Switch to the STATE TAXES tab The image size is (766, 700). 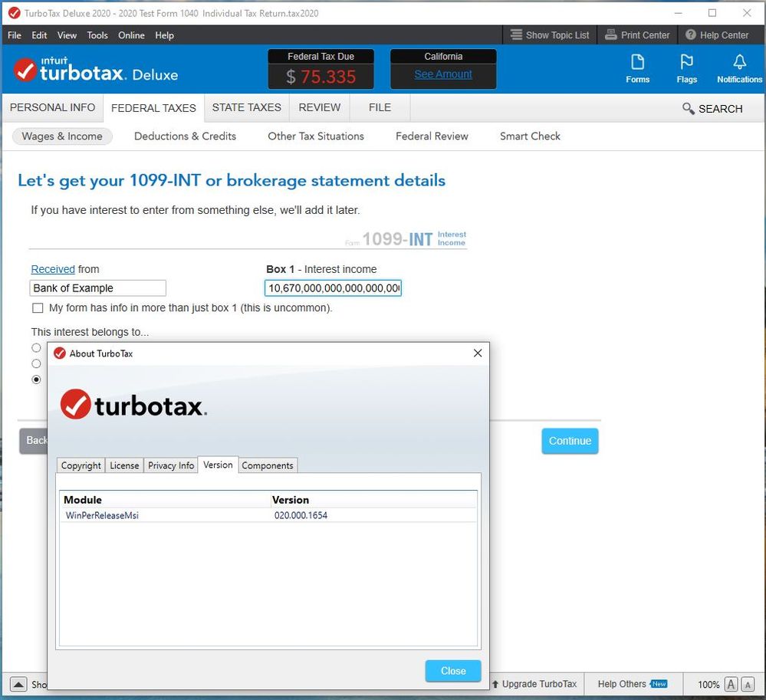tap(246, 107)
